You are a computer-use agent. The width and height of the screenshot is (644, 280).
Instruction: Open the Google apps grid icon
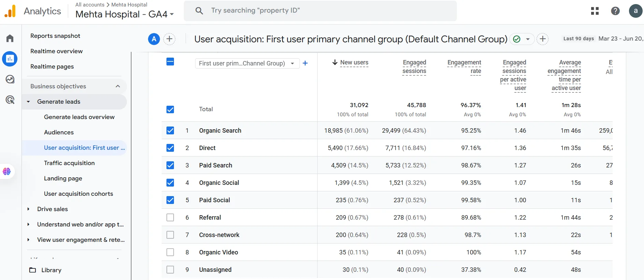[x=595, y=11]
